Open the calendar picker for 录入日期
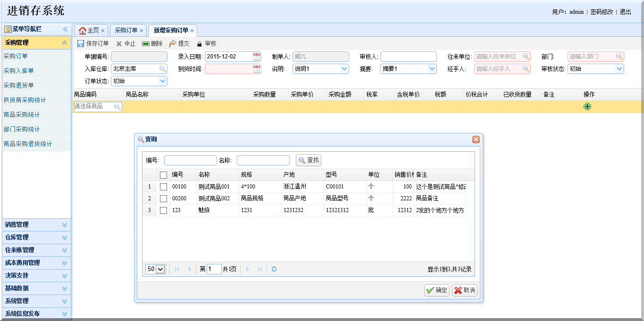The width and height of the screenshot is (644, 321). click(x=257, y=57)
